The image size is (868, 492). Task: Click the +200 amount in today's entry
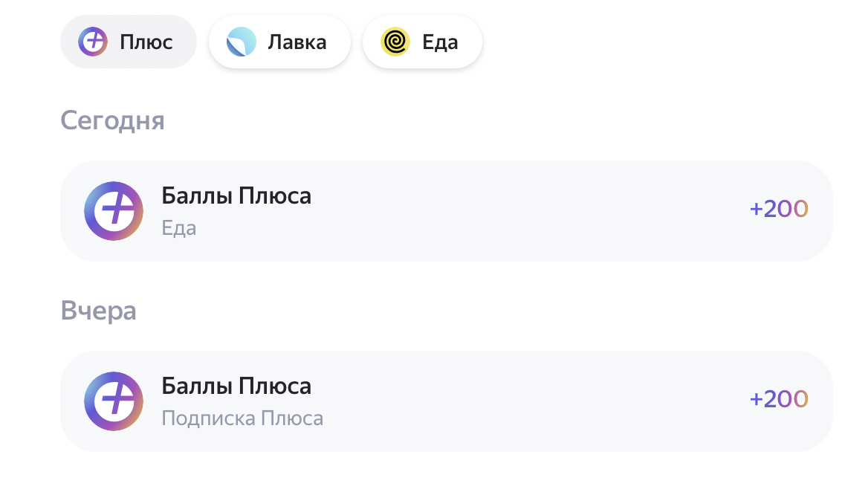pos(779,209)
